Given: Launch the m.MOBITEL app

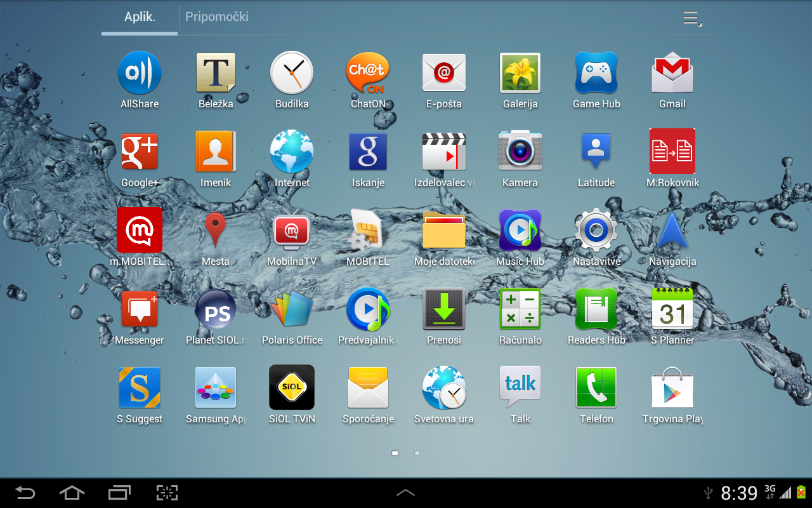Looking at the screenshot, I should [x=140, y=231].
